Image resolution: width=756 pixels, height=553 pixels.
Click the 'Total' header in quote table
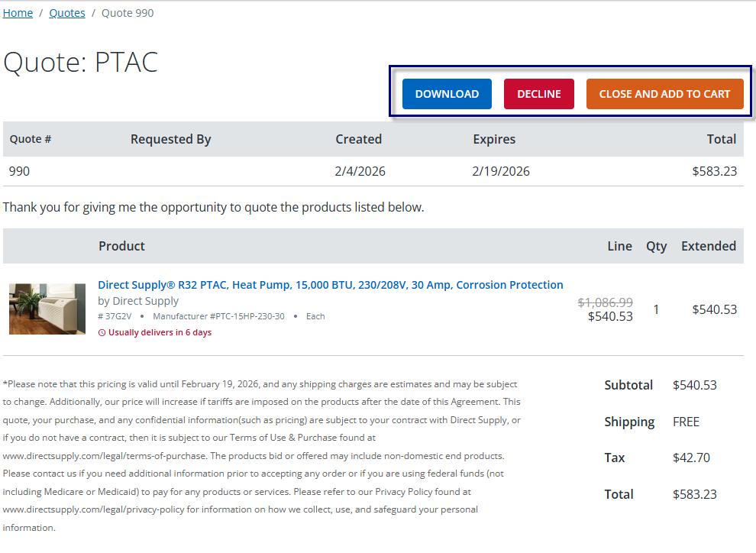(x=722, y=139)
